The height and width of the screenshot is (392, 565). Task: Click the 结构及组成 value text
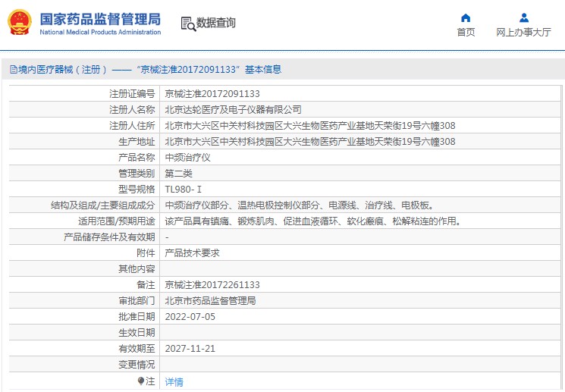[299, 205]
